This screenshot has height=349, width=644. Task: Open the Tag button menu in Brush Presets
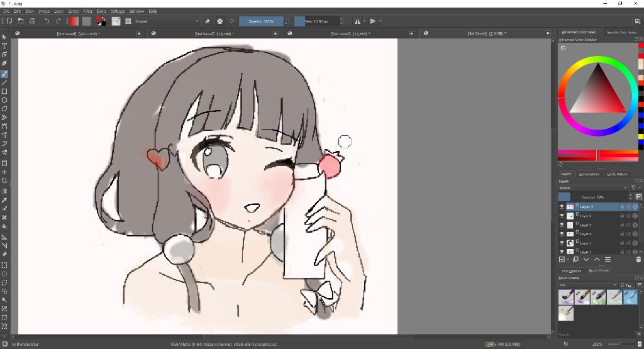coord(626,285)
